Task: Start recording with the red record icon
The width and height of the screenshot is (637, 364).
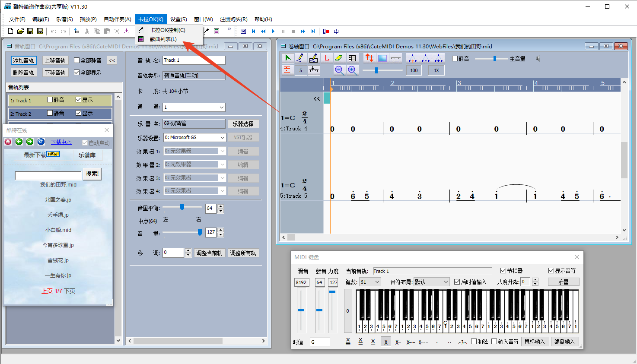Action: click(x=326, y=31)
